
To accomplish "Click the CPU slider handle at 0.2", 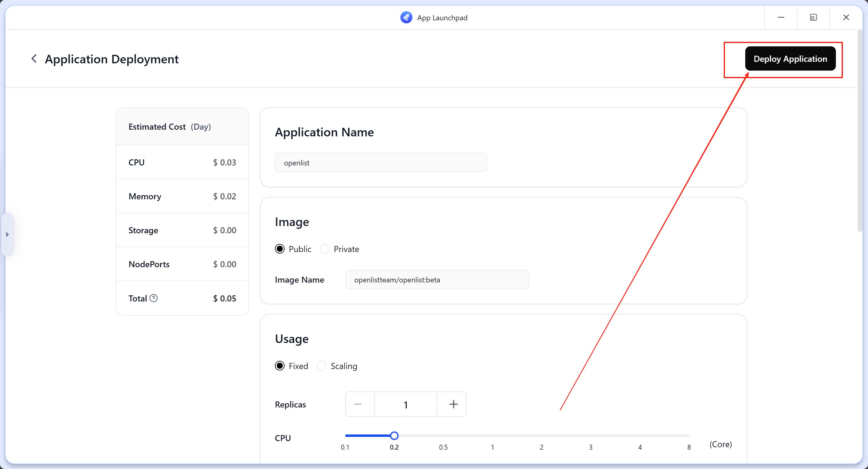I will [394, 436].
